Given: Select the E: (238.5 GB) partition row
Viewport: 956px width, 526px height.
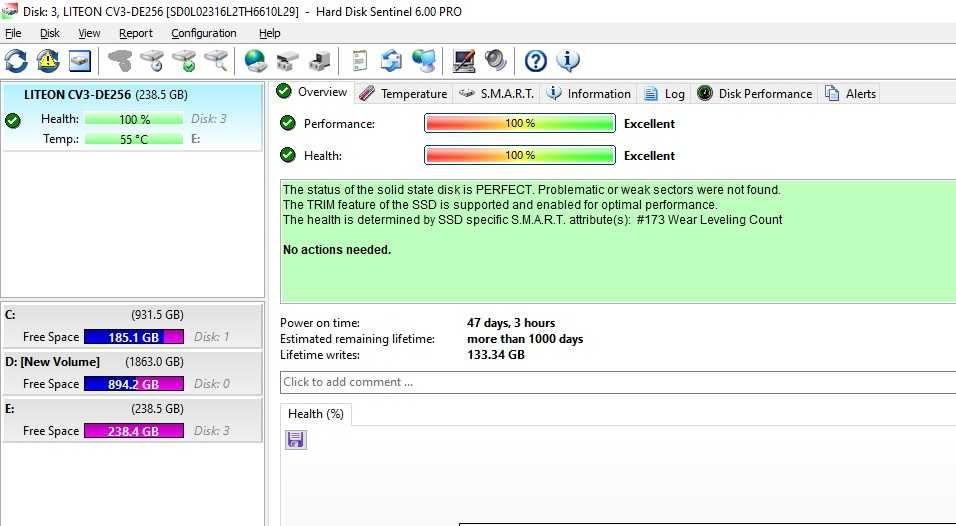Looking at the screenshot, I should [x=133, y=419].
